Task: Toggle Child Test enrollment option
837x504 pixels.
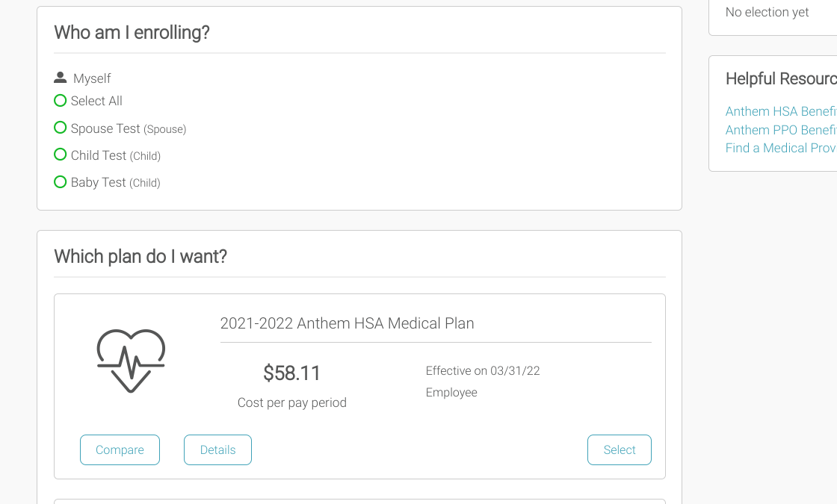Action: click(61, 155)
